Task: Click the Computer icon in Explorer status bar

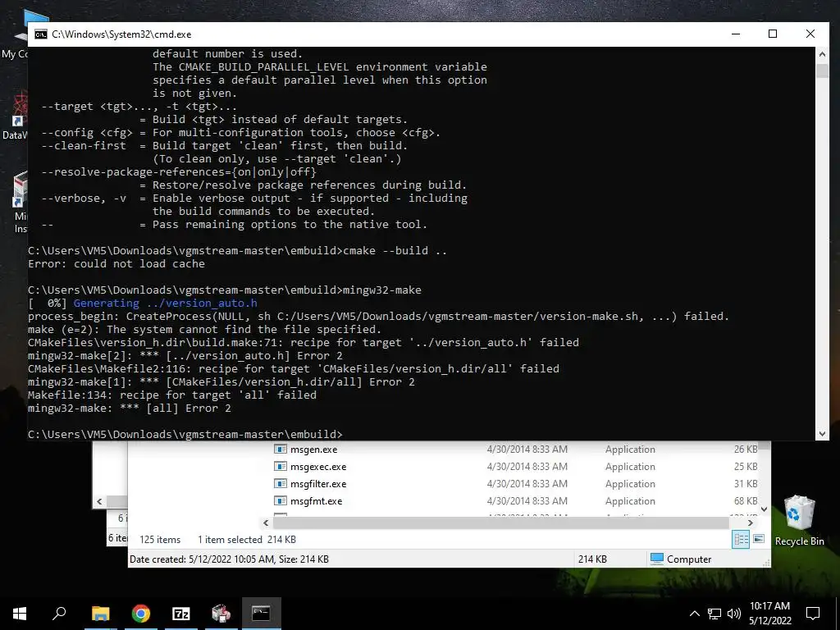Action: pyautogui.click(x=657, y=559)
